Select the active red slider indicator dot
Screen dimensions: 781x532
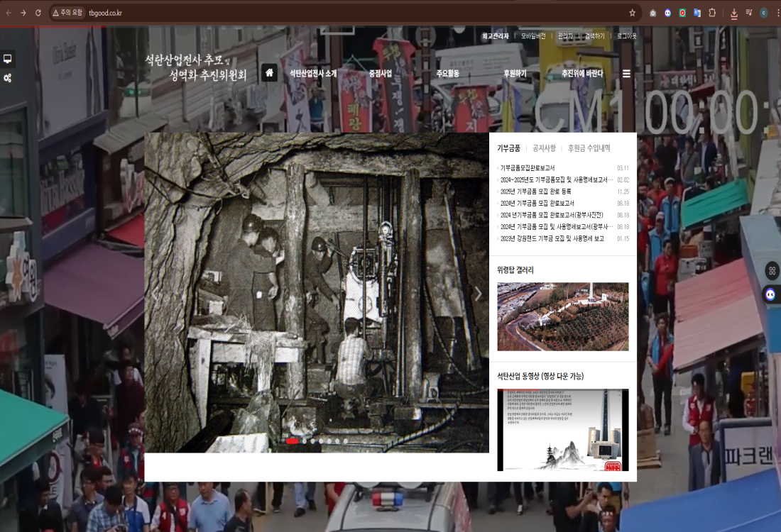tap(292, 441)
